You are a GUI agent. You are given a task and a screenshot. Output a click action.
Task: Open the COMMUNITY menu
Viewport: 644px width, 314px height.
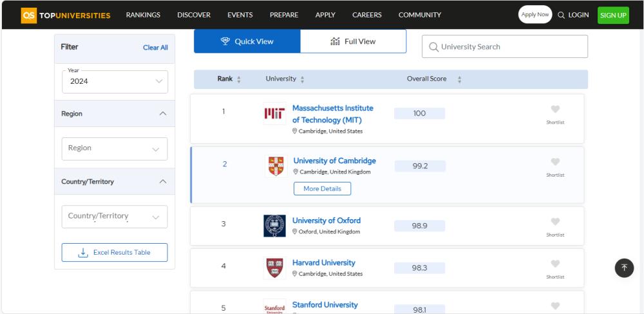click(x=420, y=15)
